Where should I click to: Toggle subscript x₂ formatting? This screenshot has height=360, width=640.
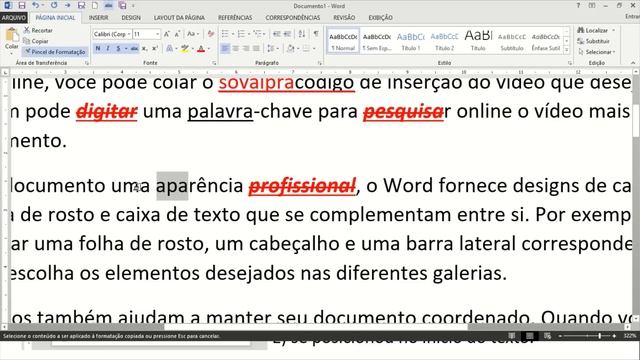[x=144, y=49]
